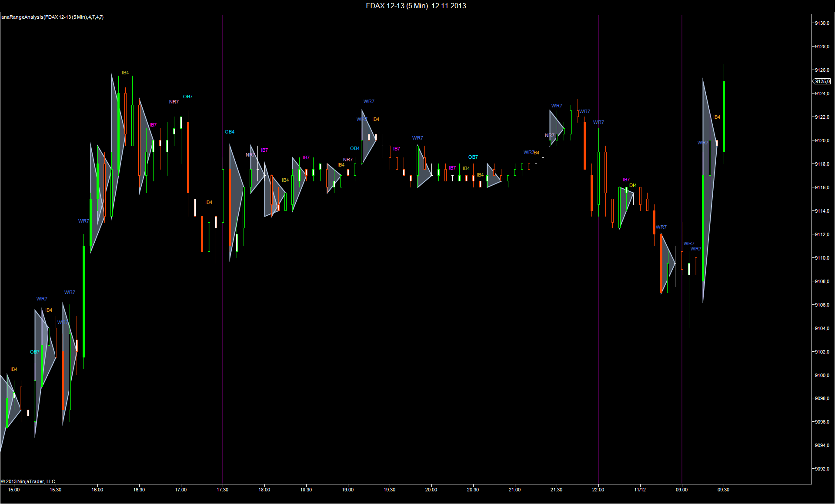
Task: Click the 9098,0 price axis label
Action: click(822, 398)
